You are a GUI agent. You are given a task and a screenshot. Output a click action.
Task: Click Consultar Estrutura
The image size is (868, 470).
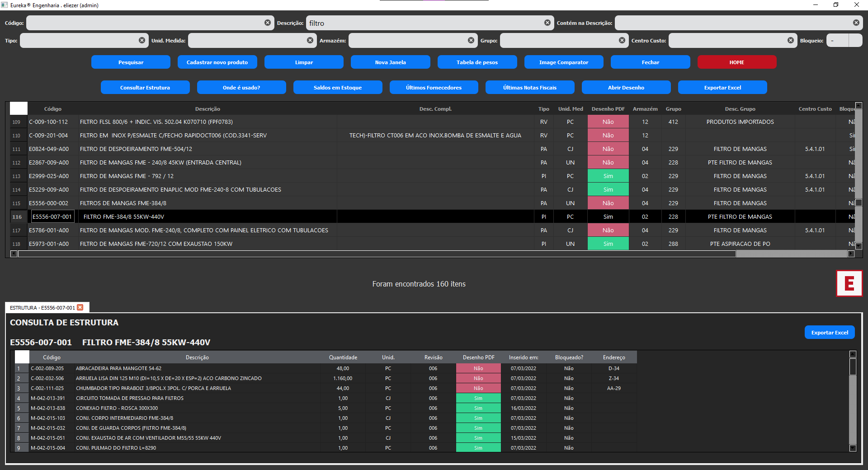point(145,87)
